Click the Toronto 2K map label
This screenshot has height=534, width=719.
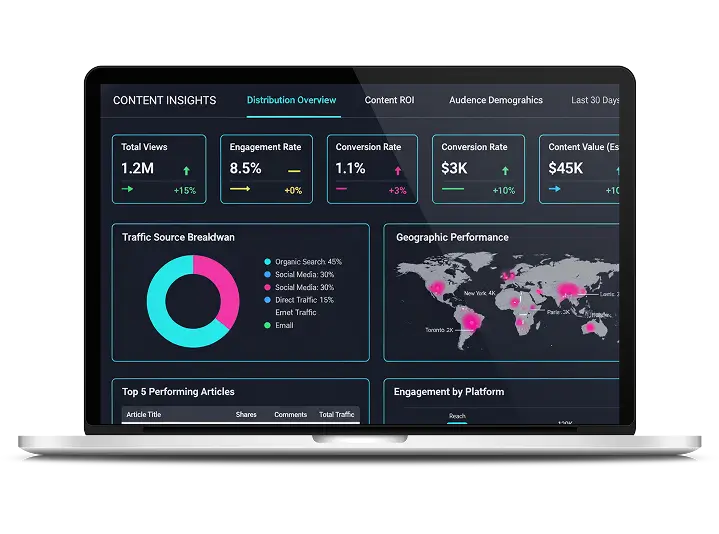pos(439,330)
